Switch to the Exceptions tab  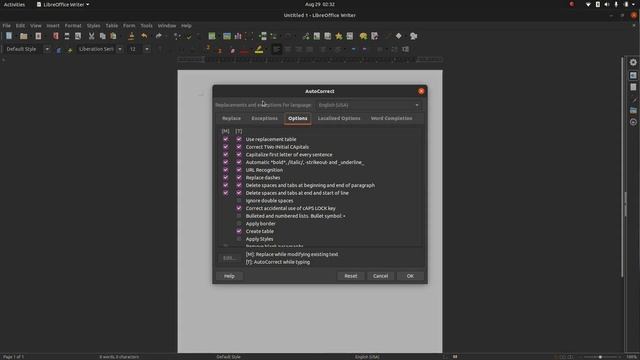click(x=264, y=118)
